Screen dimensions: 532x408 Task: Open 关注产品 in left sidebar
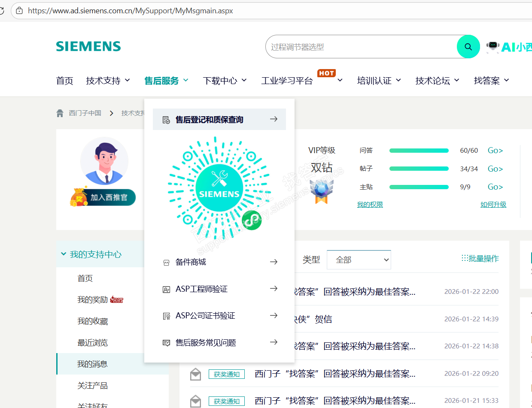pyautogui.click(x=92, y=386)
